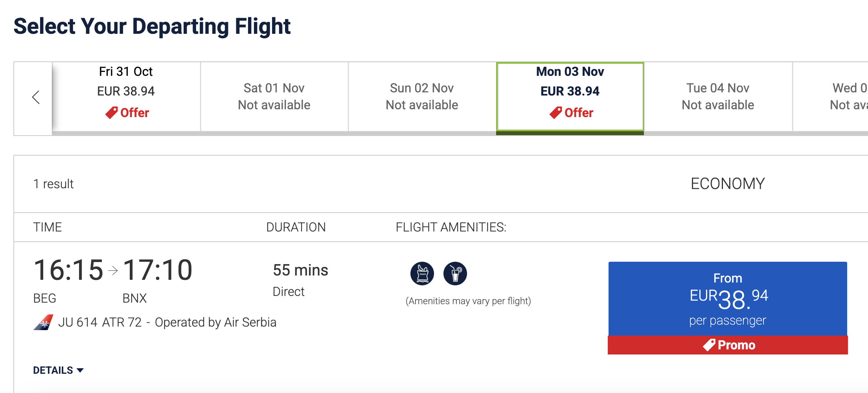Click the red Offer tag on Fri 31 Oct

pos(127,113)
